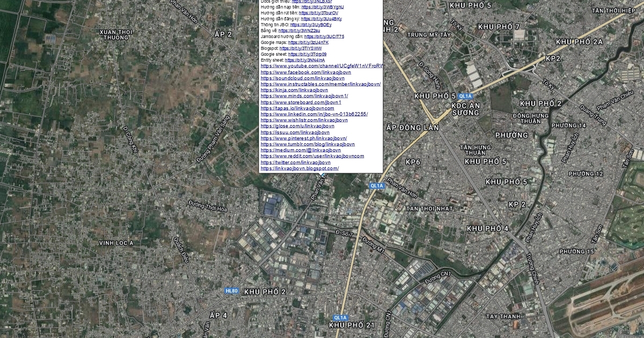This screenshot has width=644, height=338.
Task: Click the KDC AN SƯƠNG label
Action: point(465,109)
